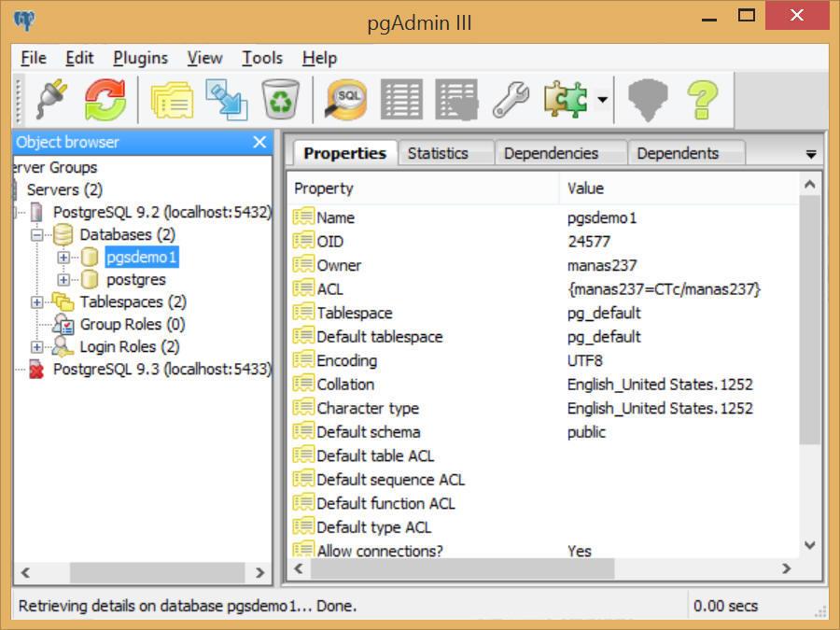Close the Object browser panel

point(259,142)
